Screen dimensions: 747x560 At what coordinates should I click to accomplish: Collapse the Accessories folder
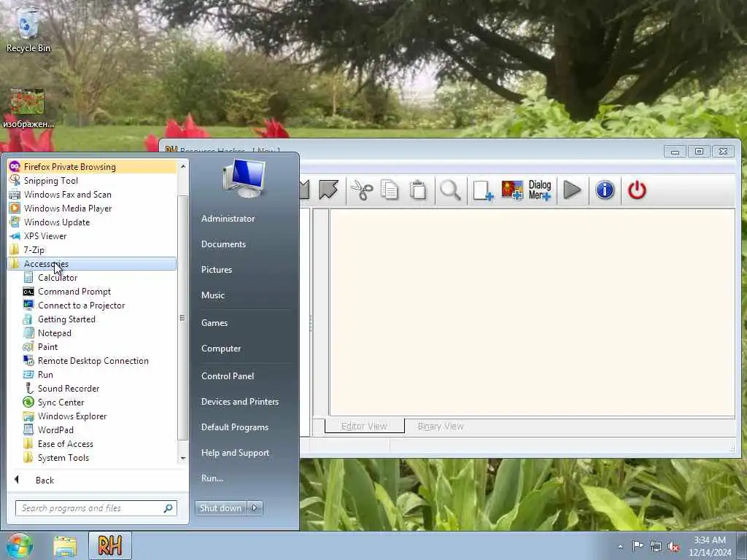(x=92, y=263)
